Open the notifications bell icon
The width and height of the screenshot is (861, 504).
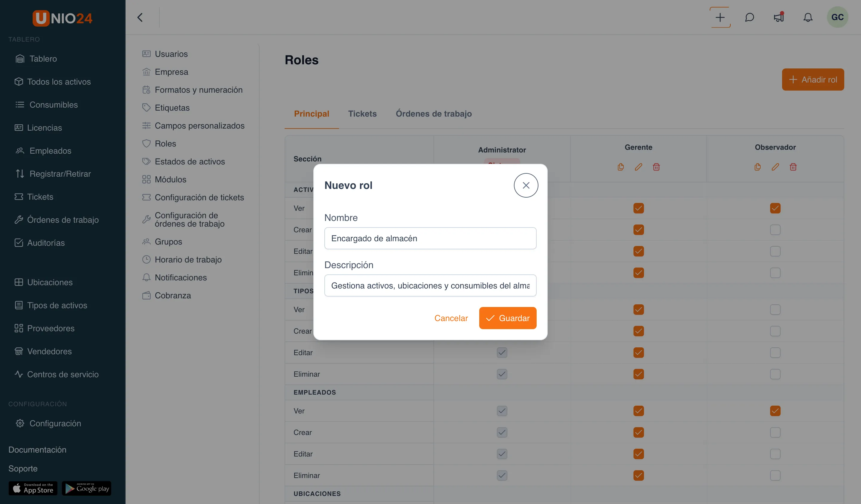808,17
